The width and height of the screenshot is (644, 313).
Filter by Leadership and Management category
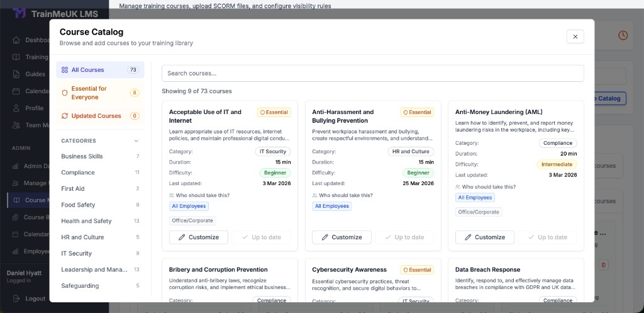click(x=100, y=270)
